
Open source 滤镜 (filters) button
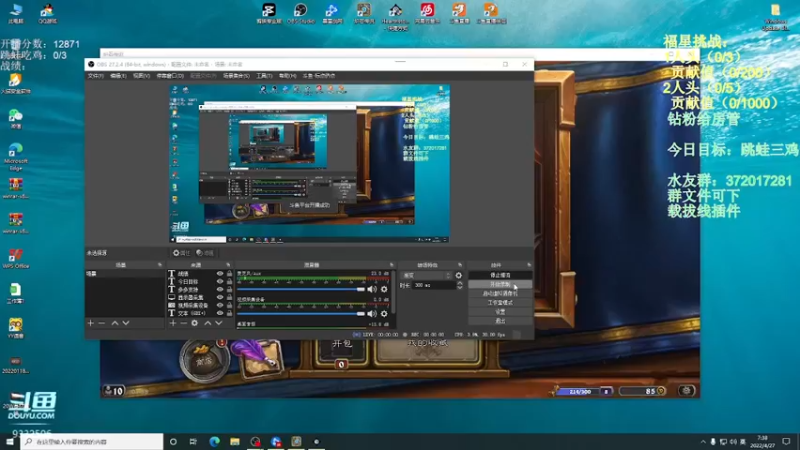click(205, 253)
